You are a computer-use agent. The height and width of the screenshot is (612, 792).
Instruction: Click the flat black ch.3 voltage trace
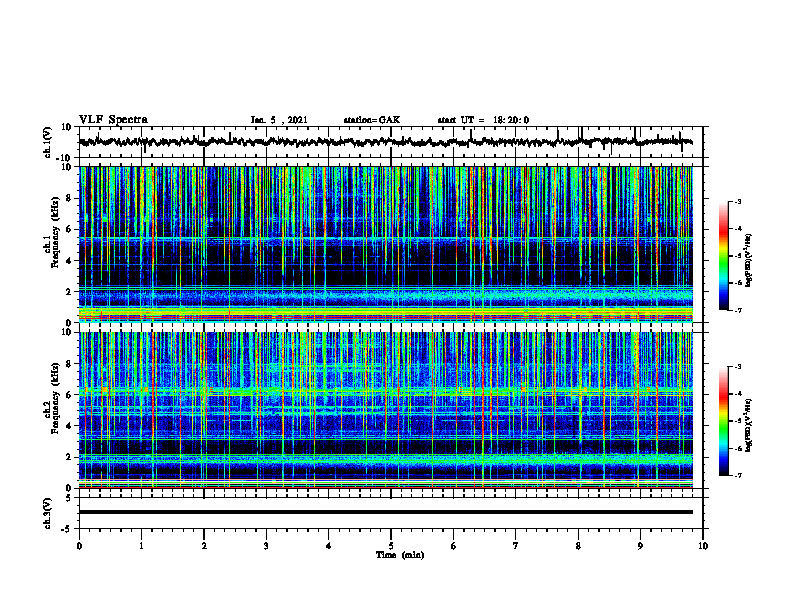pos(385,512)
